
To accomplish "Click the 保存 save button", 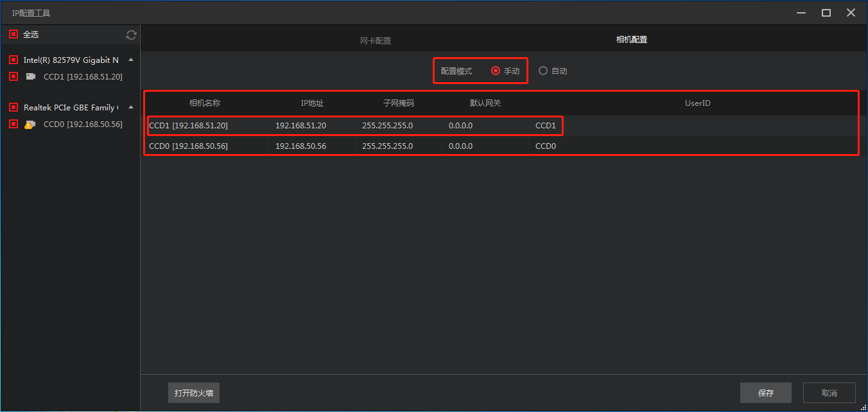I will point(765,393).
